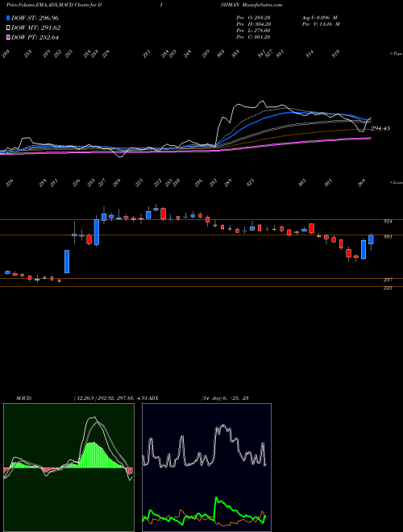Click the 324 resistance level label
This screenshot has width=403, height=532.
pos(388,222)
